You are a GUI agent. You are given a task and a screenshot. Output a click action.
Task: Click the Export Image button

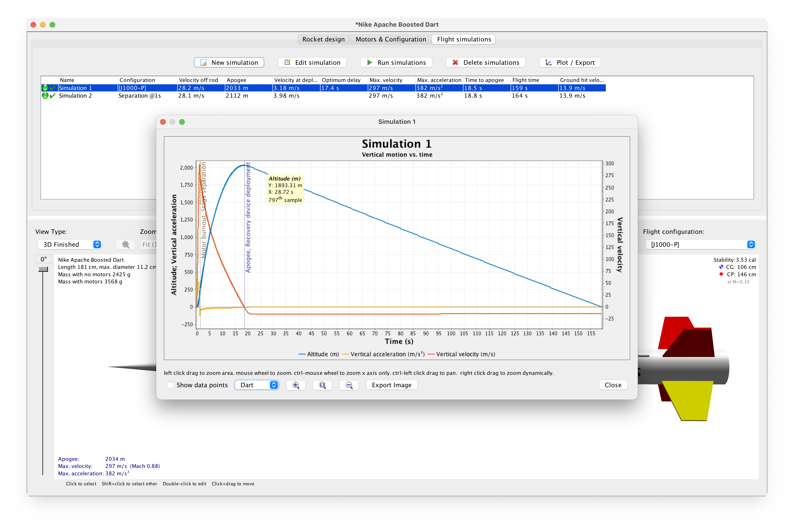[x=392, y=385]
